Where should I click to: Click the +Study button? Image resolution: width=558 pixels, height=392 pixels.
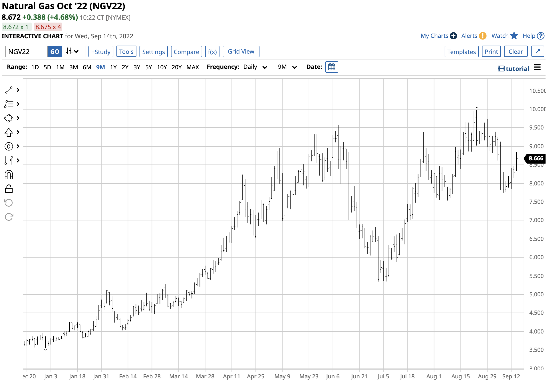click(x=101, y=52)
